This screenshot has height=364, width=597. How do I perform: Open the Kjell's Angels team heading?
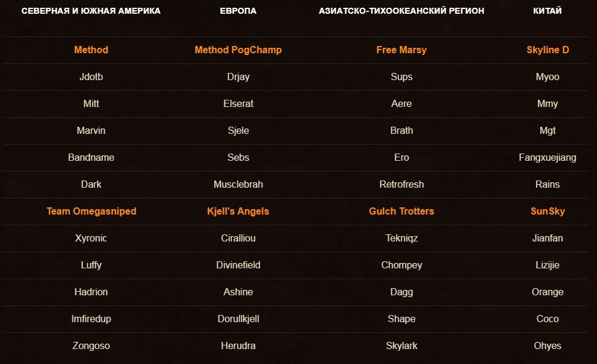point(238,211)
